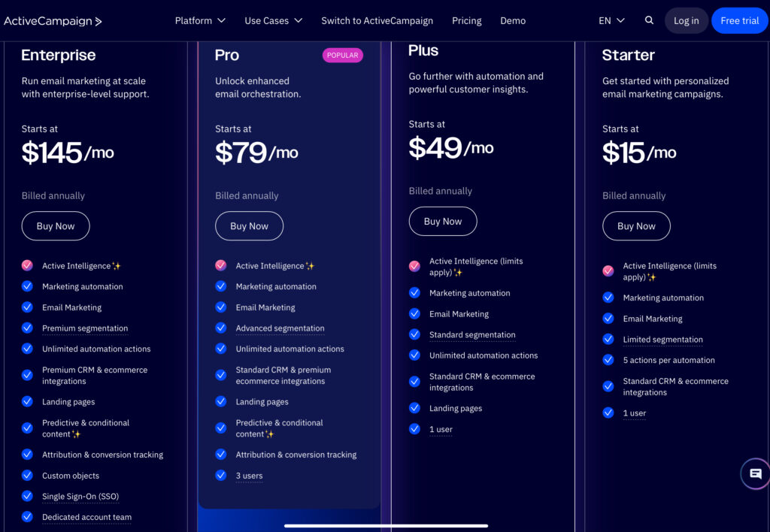Open the Single Sign-On (SSO) link
Screen dimensions: 770x532
(80, 497)
